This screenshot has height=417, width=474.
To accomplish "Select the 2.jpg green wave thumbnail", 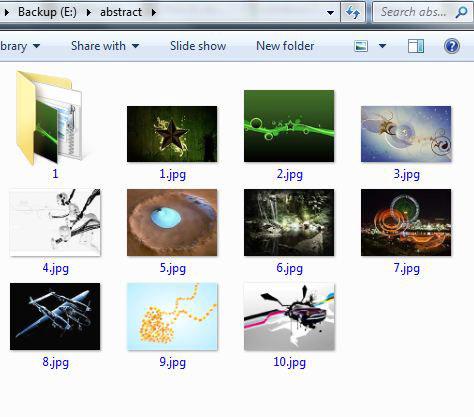I will pos(289,126).
